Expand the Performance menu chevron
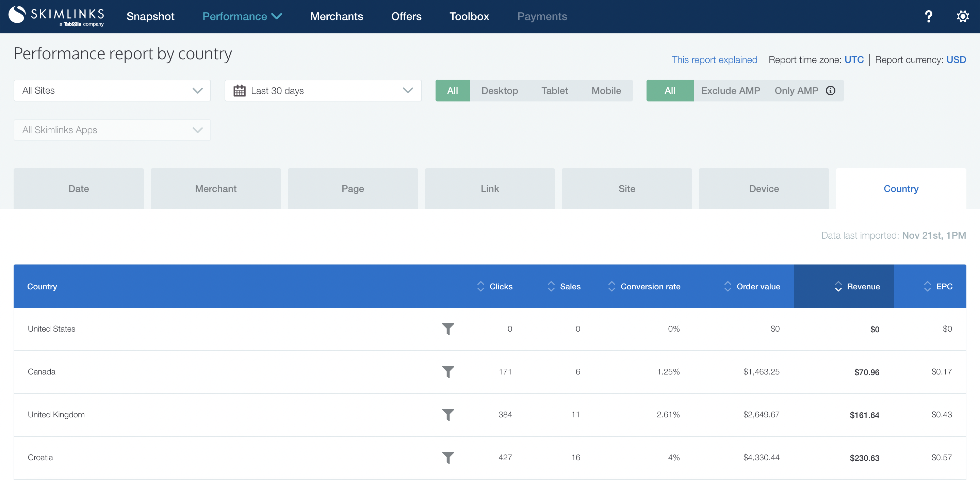This screenshot has height=480, width=980. click(x=277, y=16)
